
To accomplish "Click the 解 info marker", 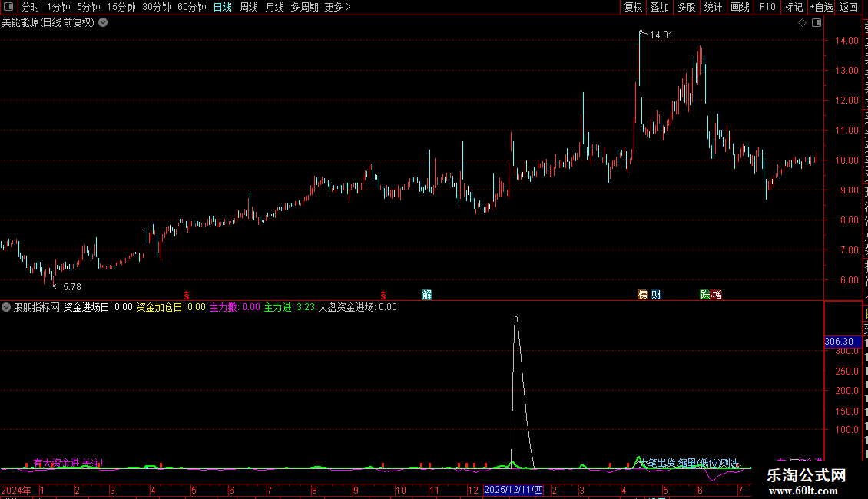I will coord(427,295).
